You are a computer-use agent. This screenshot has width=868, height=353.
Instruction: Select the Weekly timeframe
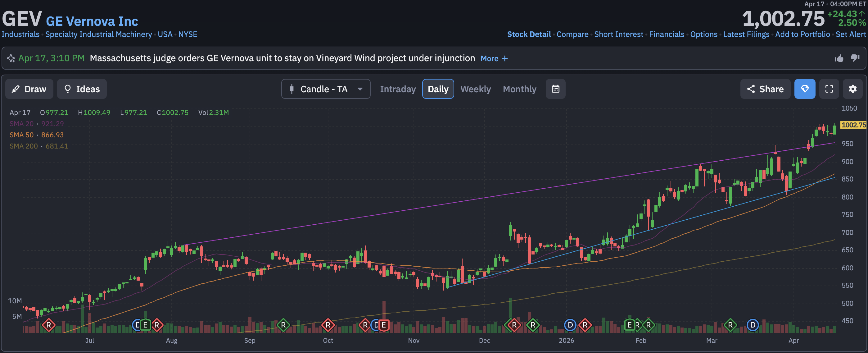point(476,89)
